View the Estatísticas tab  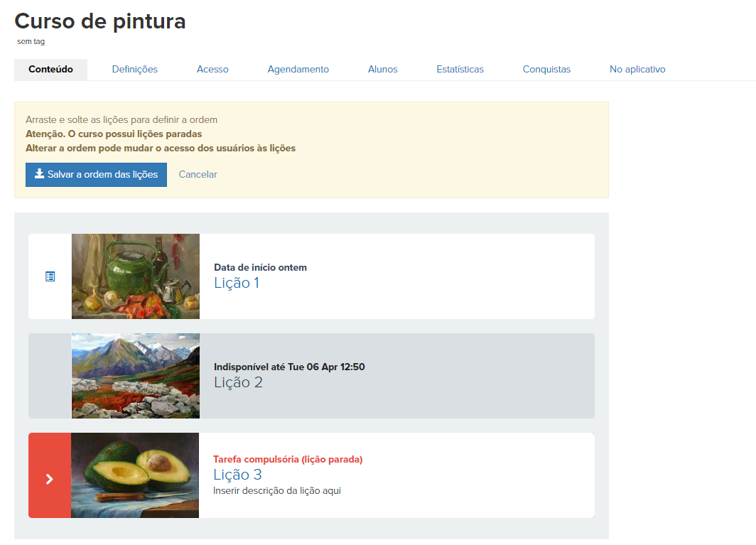click(460, 70)
